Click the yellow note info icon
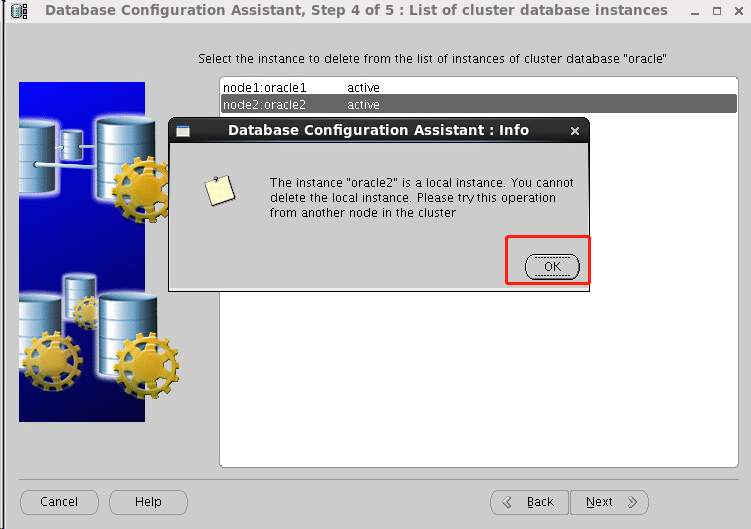Screen dimensions: 751x529 219,190
